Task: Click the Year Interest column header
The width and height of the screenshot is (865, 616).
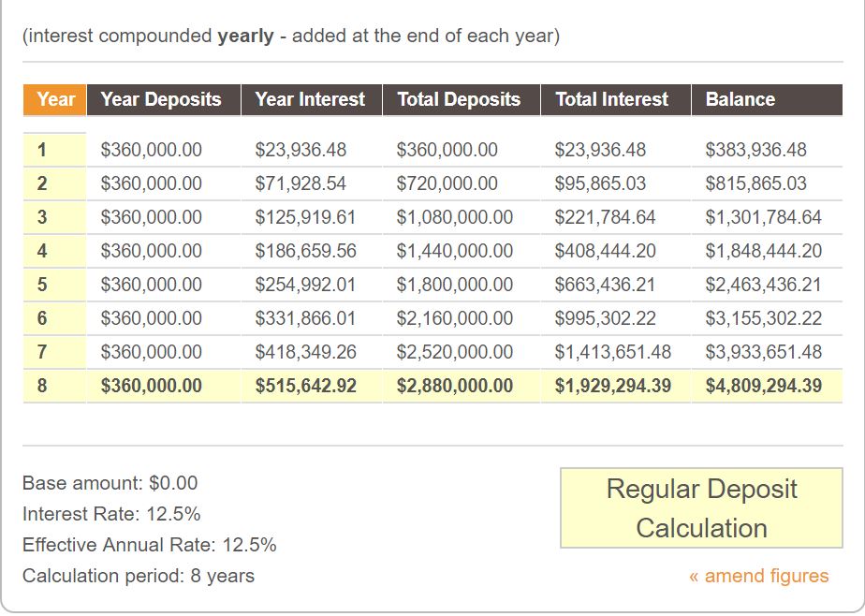Action: point(310,99)
